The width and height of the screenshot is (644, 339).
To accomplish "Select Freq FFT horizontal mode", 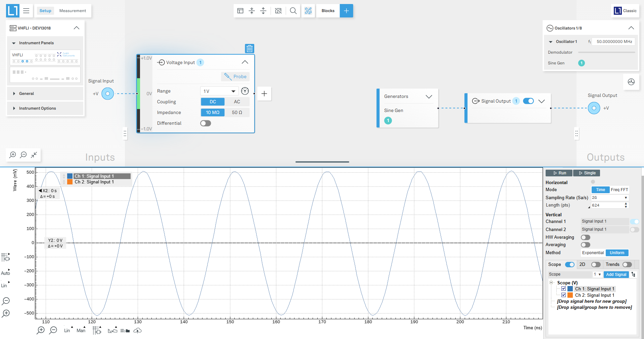I will [x=619, y=190].
